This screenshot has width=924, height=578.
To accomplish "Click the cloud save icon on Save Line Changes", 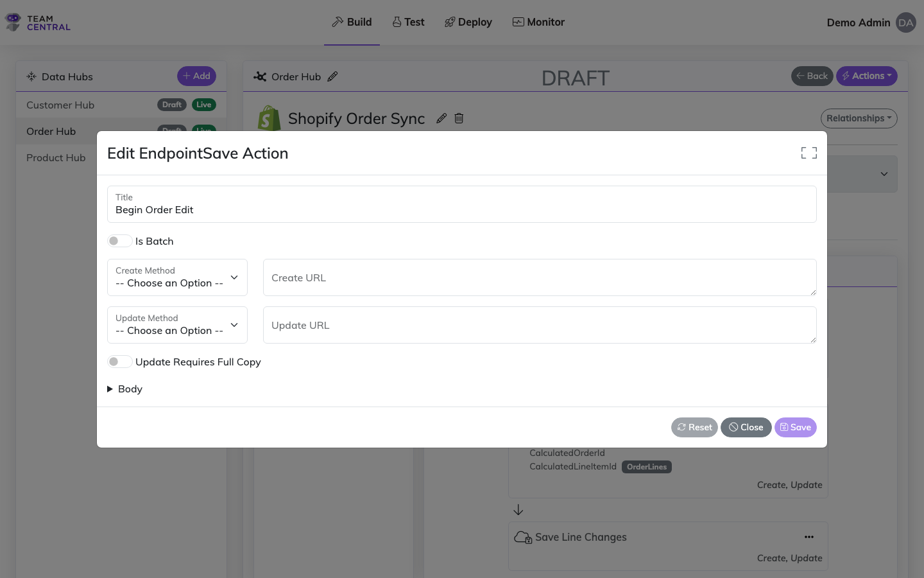I will click(x=522, y=538).
